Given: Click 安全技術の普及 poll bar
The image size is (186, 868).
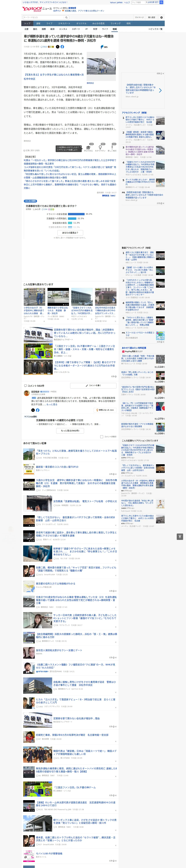Looking at the screenshot, I should pos(70,223).
